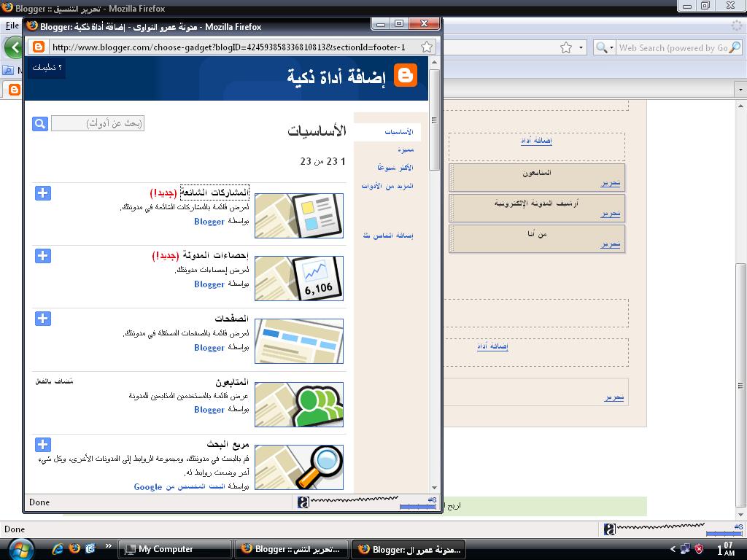Click the Blogger favicon on main window tab
This screenshot has width=747, height=560.
(15, 90)
